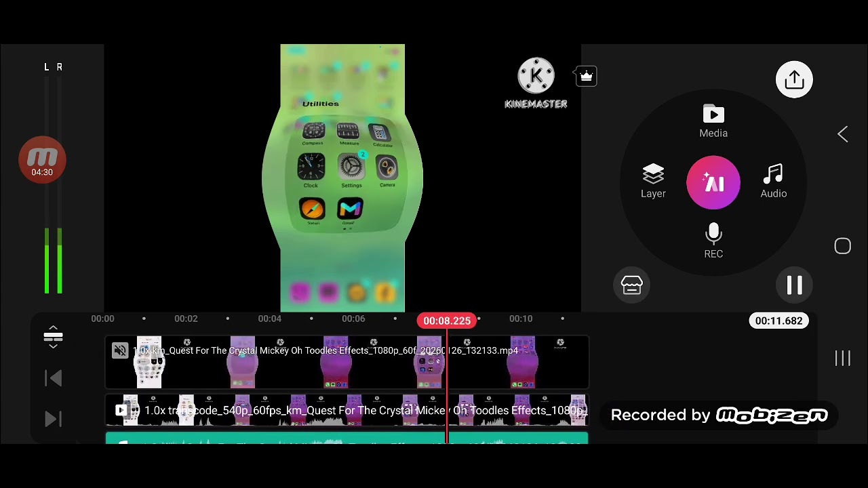
Task: Click the KineMaster logo watermark
Action: (536, 83)
